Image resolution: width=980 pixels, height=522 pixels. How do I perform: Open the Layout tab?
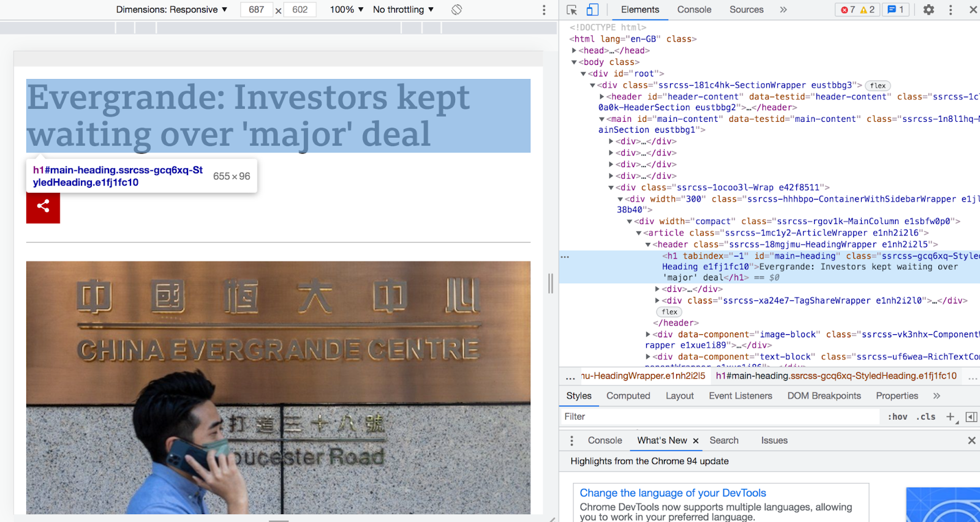click(x=679, y=396)
